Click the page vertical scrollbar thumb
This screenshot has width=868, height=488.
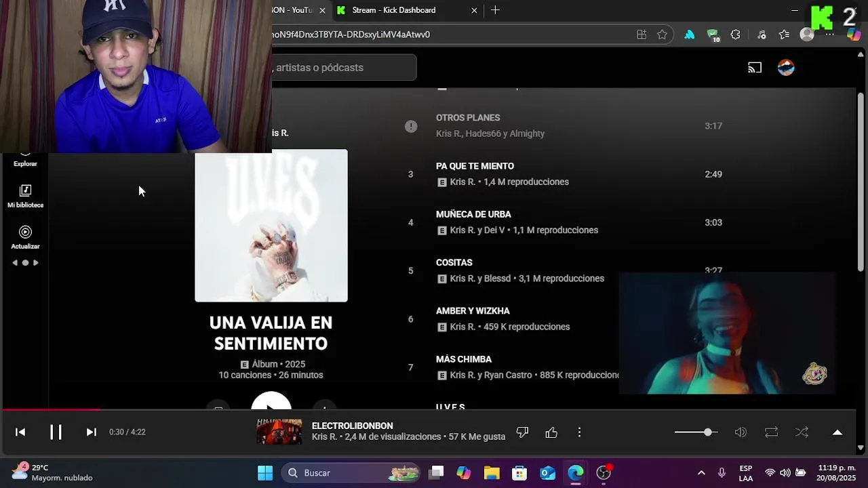click(861, 182)
